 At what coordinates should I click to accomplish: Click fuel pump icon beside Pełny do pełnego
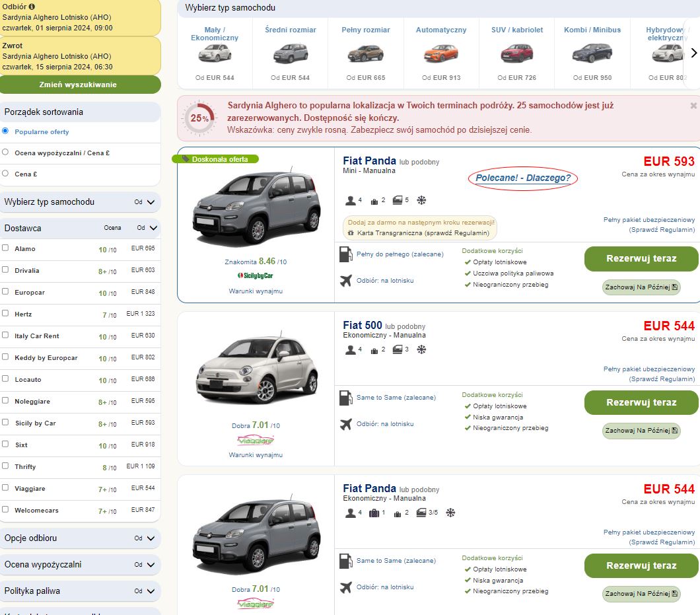[345, 254]
